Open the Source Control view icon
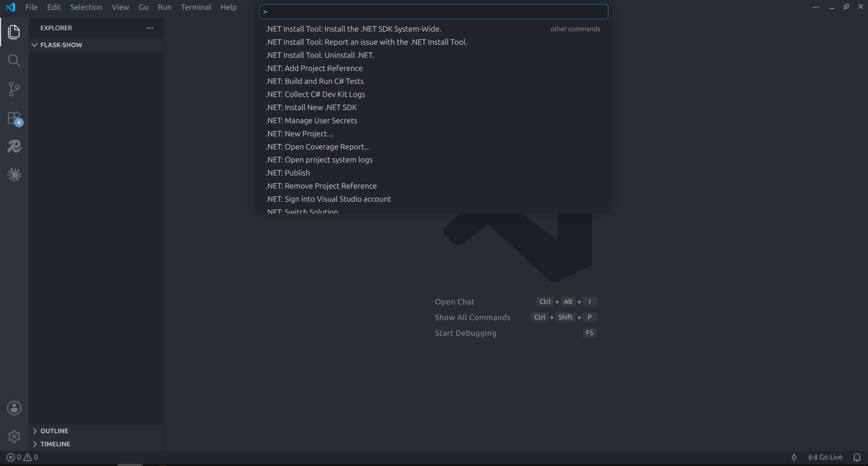 [14, 89]
